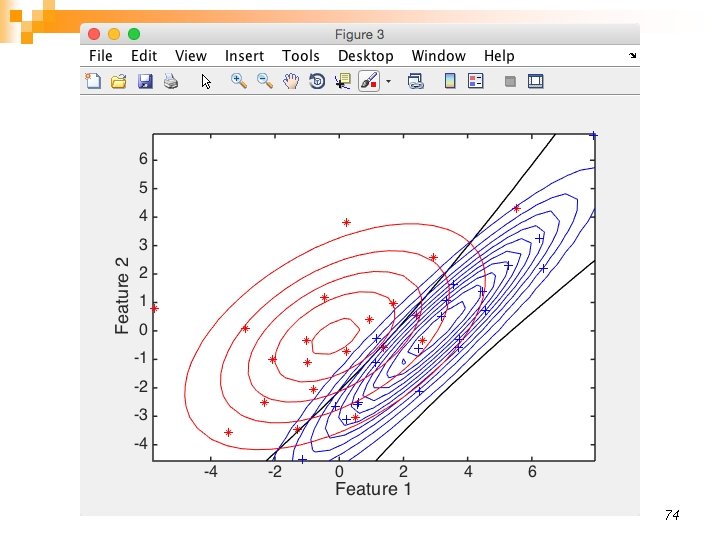The height and width of the screenshot is (540, 720).
Task: Minimize Figure 3 with yellow button
Action: point(114,34)
